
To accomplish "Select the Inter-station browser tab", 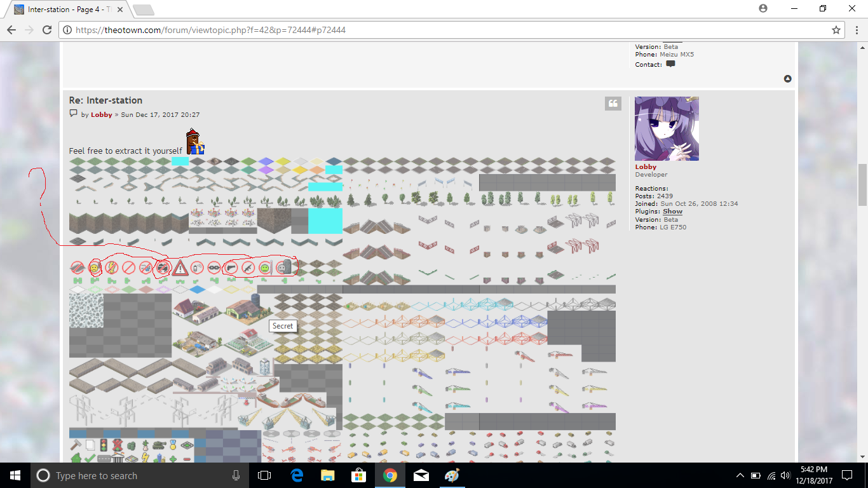I will tap(67, 10).
